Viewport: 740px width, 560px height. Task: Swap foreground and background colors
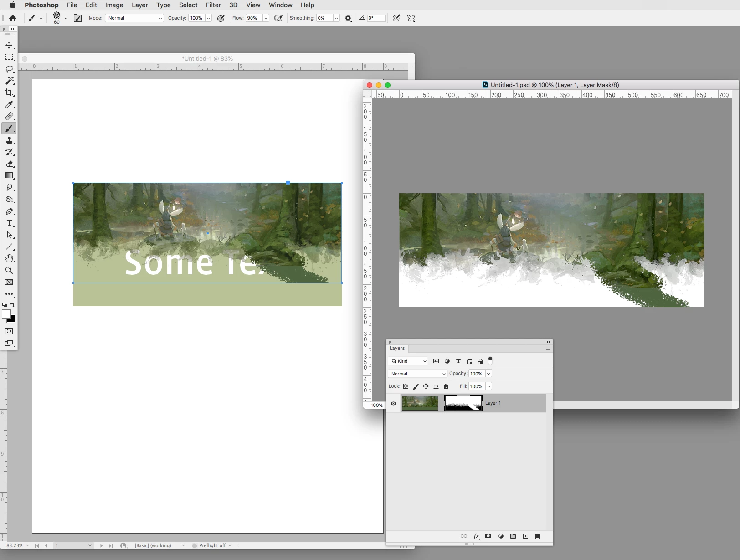click(13, 305)
